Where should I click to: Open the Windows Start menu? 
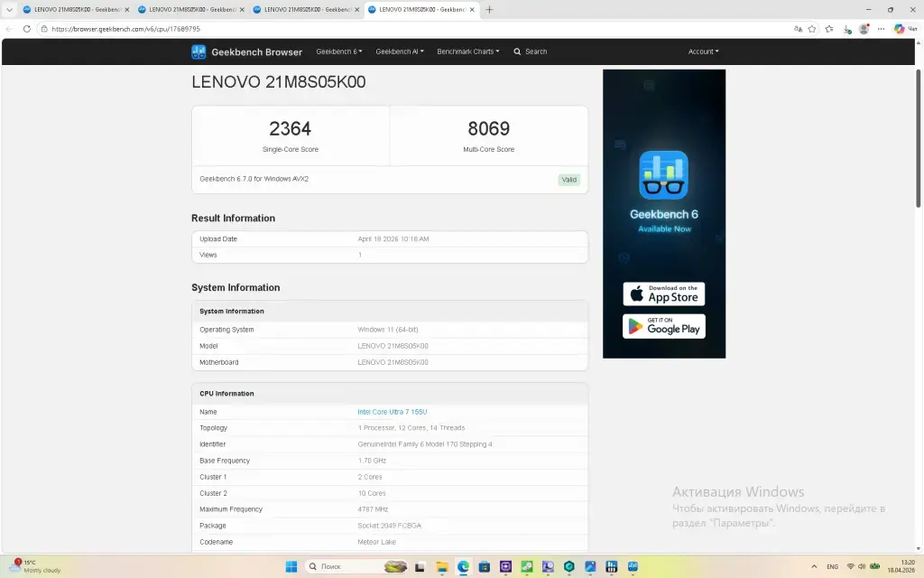click(291, 566)
